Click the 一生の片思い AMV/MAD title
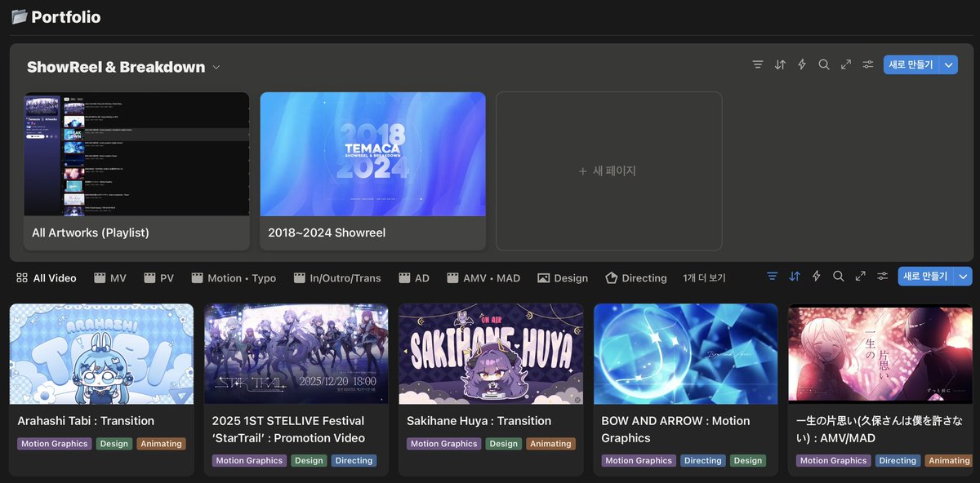 click(879, 429)
